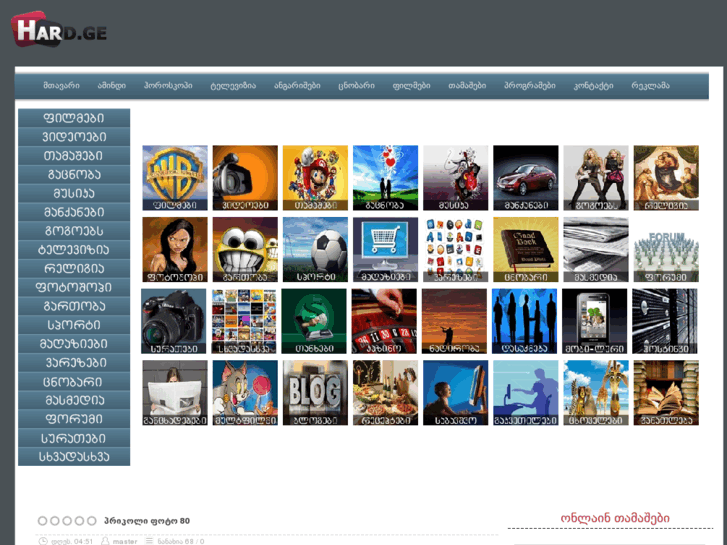Click the ონლაინ თამაშები heading
Viewport: 727px width, 545px height.
click(615, 518)
